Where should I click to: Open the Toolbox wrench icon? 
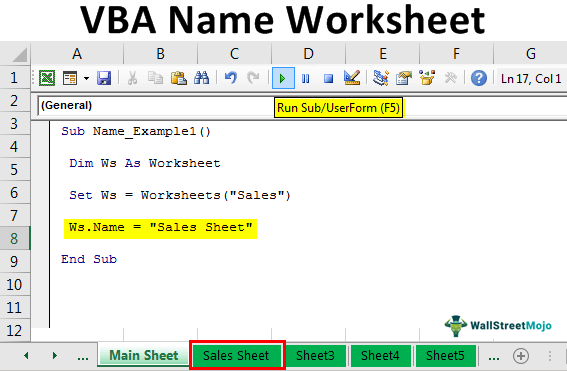pos(450,78)
